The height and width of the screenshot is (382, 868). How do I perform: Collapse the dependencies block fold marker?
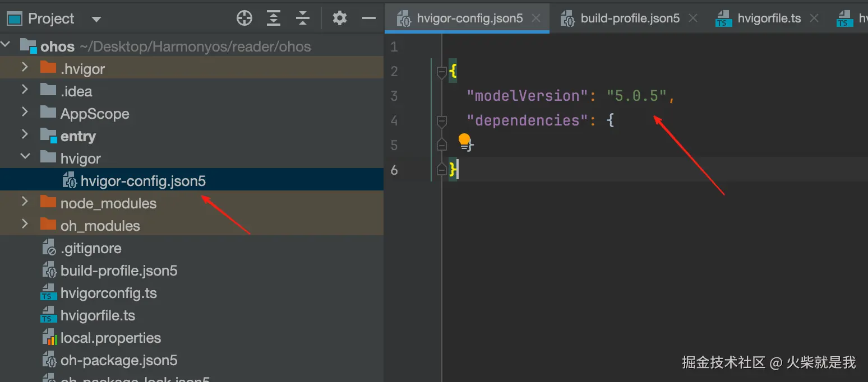441,120
